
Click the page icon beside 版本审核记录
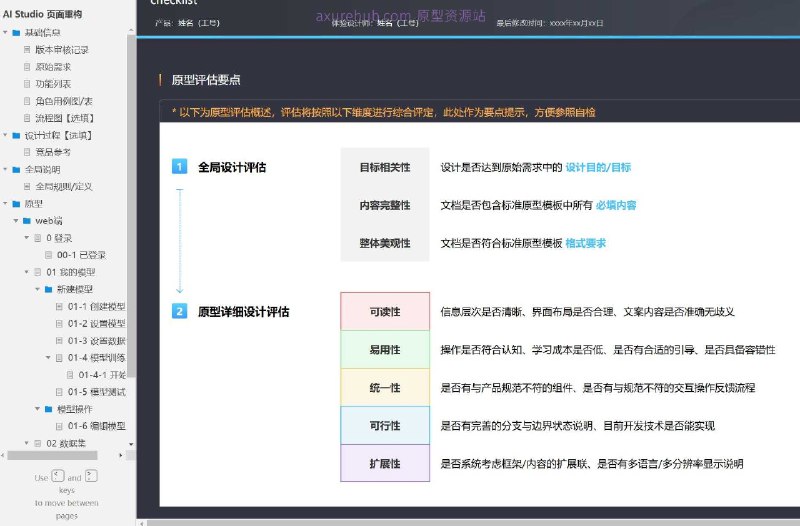coord(27,49)
